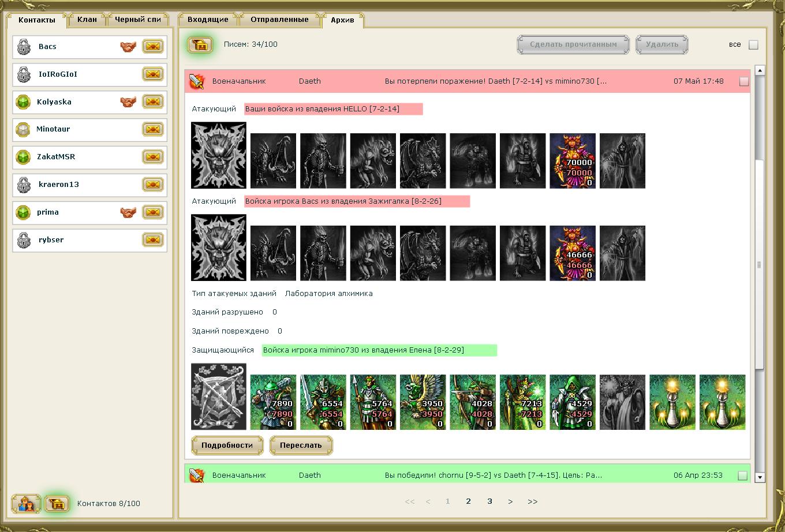This screenshot has width=785, height=532.
Task: Click the handshake icon next to prima
Action: tap(128, 212)
